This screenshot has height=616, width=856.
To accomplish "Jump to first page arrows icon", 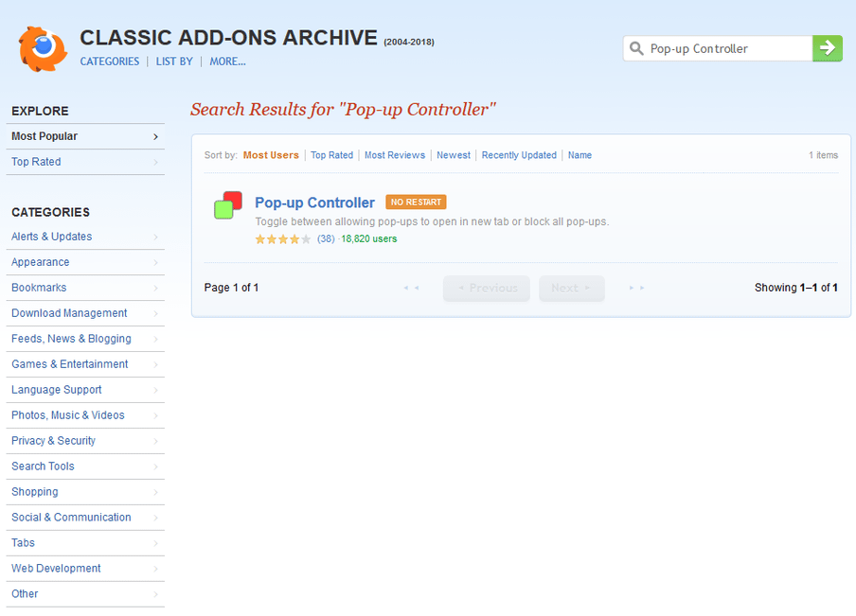I will 411,288.
